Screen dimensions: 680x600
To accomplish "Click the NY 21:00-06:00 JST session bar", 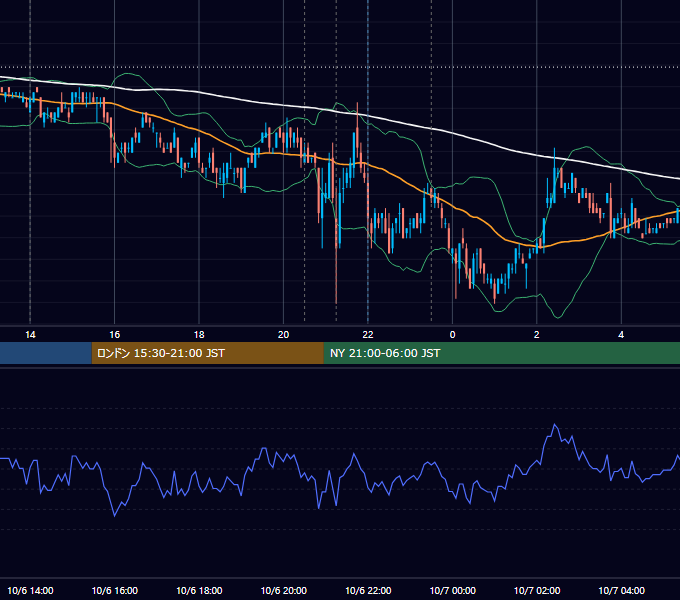I will pyautogui.click(x=501, y=353).
